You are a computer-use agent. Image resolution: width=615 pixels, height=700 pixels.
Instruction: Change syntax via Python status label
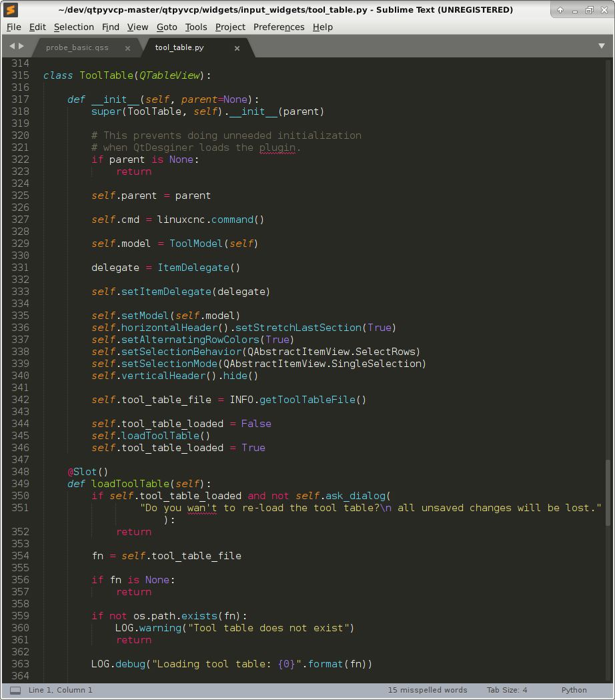(x=574, y=690)
